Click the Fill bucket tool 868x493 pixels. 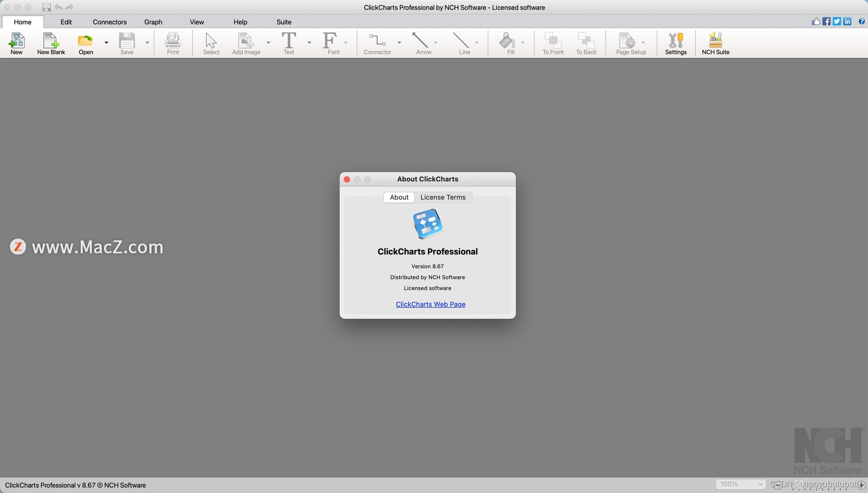510,43
